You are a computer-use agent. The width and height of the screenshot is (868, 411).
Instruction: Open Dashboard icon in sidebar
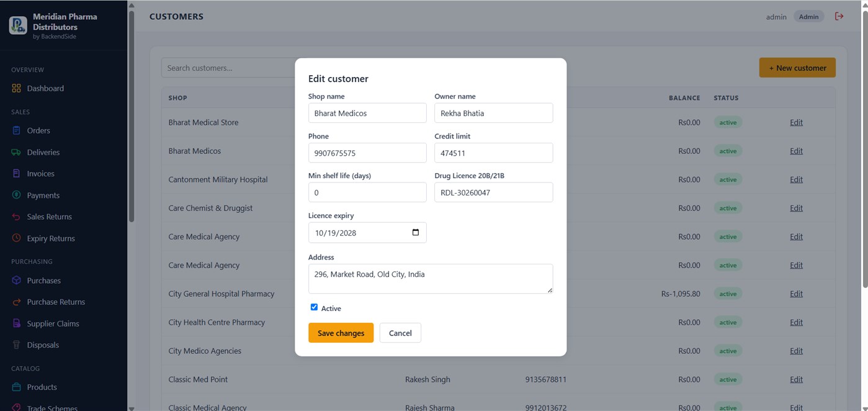coord(16,88)
